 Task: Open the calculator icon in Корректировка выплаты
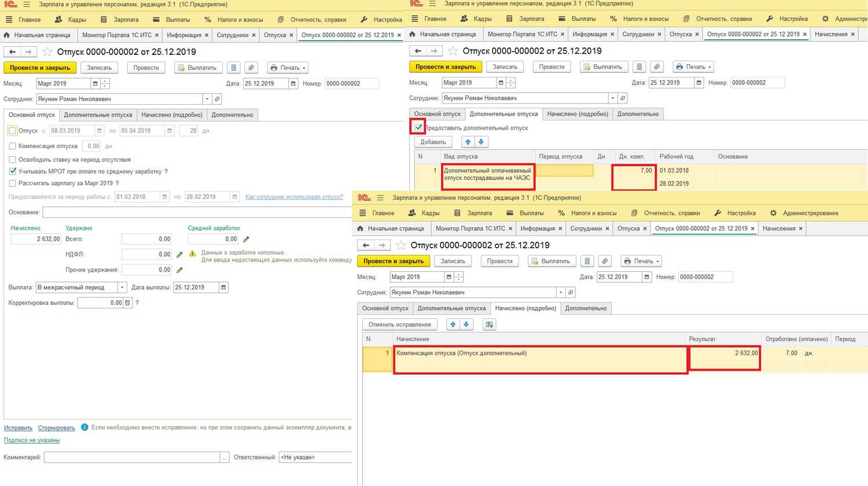tap(128, 303)
